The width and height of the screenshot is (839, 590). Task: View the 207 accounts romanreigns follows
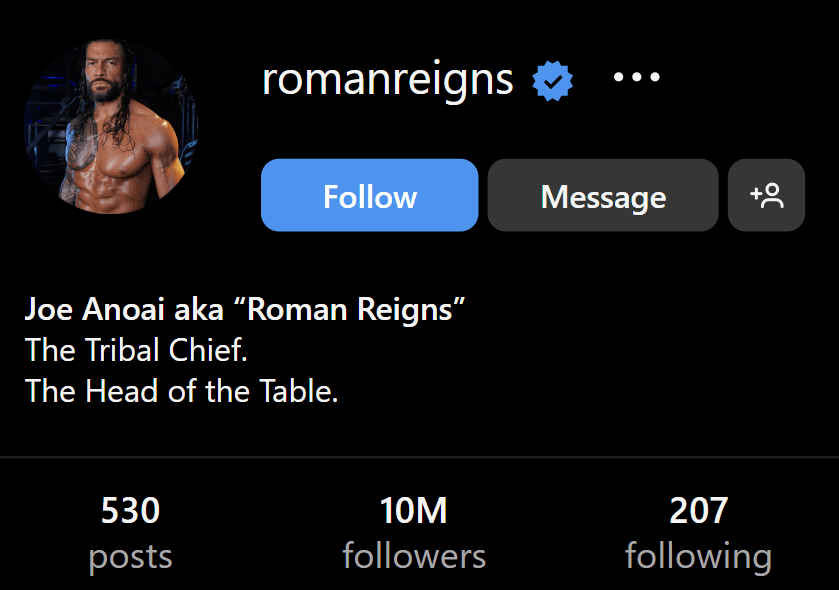click(699, 530)
